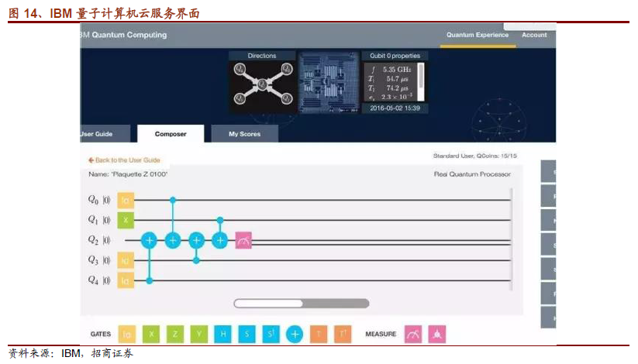This screenshot has height=364, width=638.
Task: Click the pink measurement gate on Q2 line
Action: click(243, 240)
